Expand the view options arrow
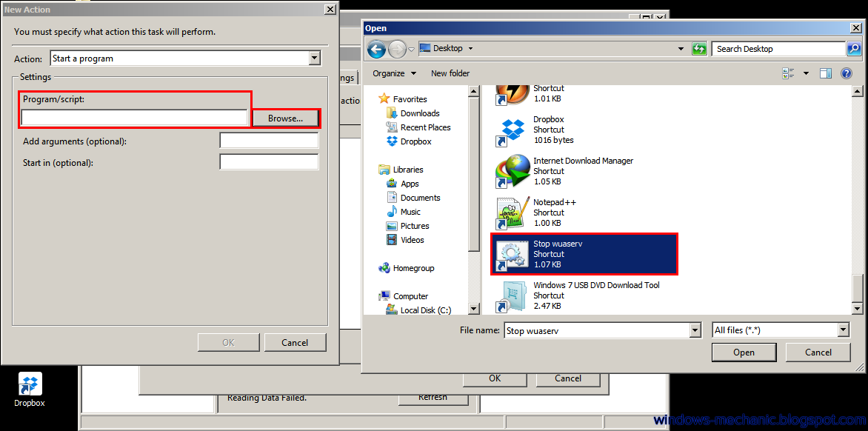 point(806,73)
